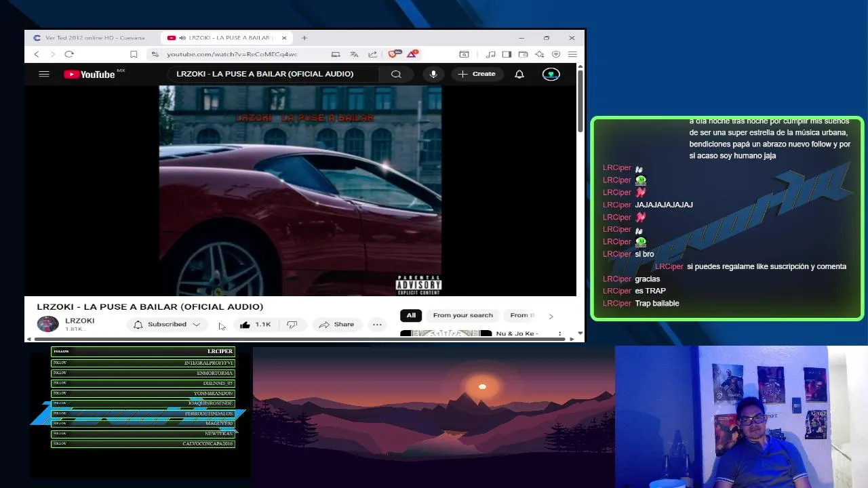Viewport: 868px width, 488px height.
Task: Expand the Subscribed dropdown button
Action: pyautogui.click(x=167, y=325)
